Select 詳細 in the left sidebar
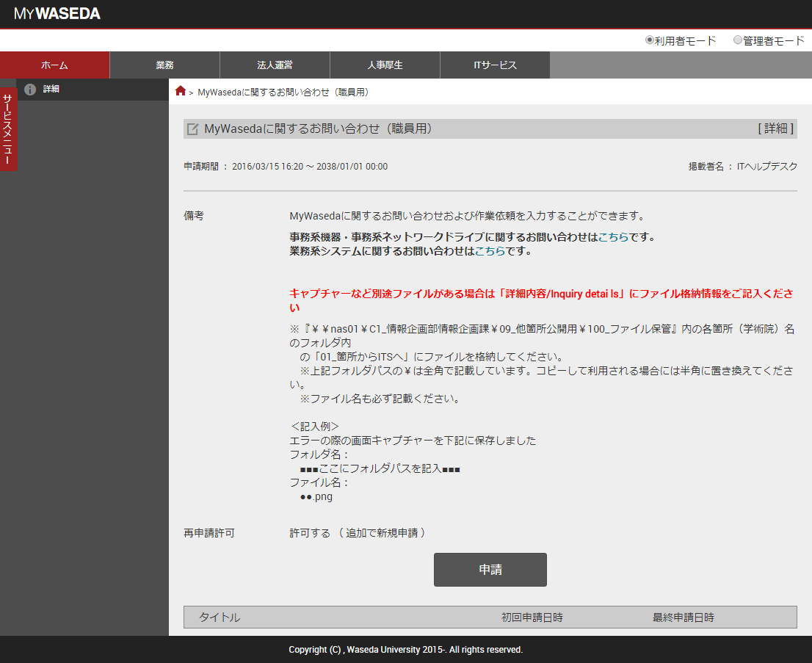 coord(93,89)
